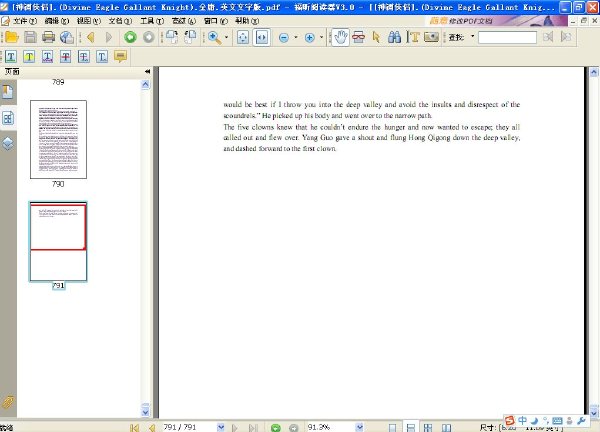Print the document with the printer icon
600x432 pixels.
[x=48, y=37]
